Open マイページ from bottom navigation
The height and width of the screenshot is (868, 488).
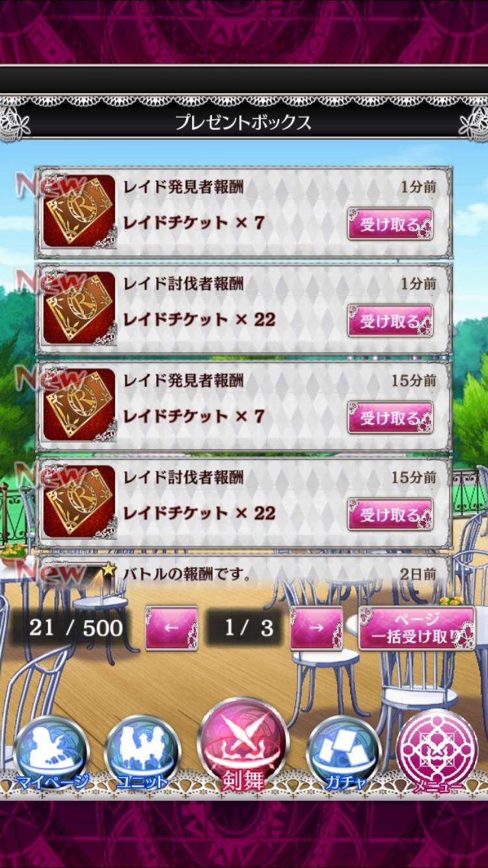point(51,755)
